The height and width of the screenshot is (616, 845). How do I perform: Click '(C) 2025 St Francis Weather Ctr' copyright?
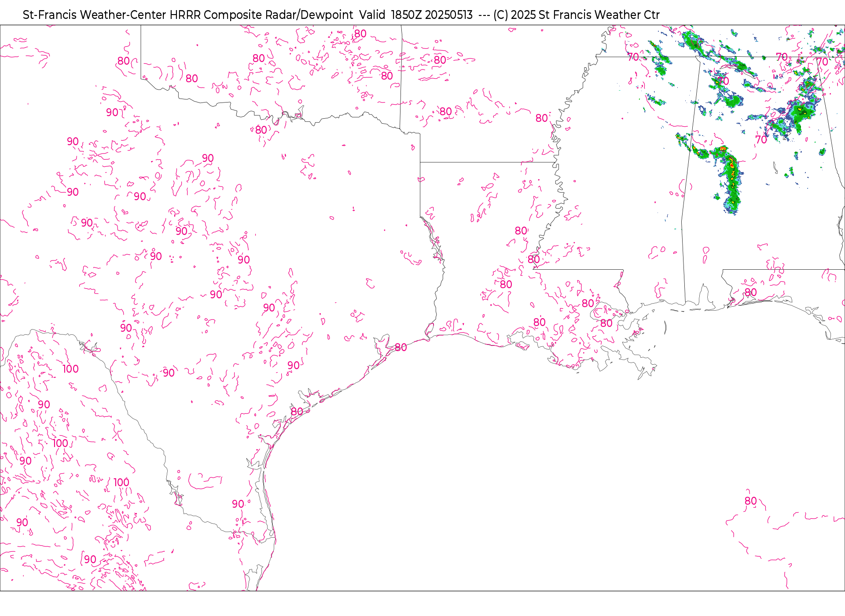(577, 15)
